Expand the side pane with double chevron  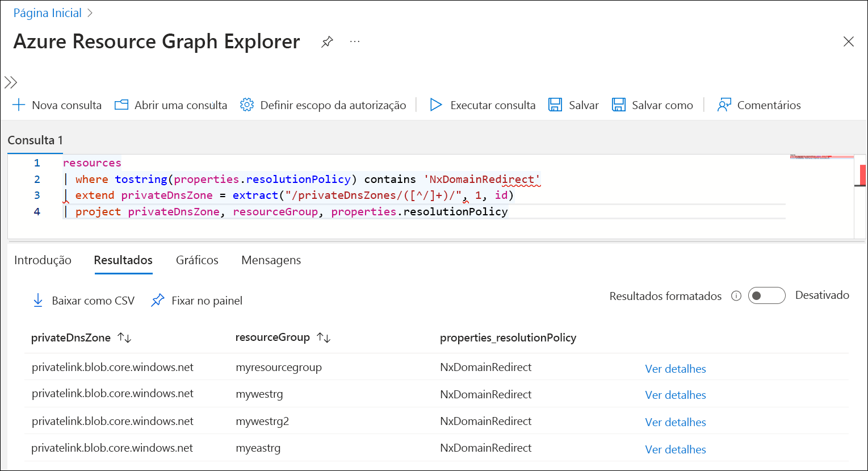click(x=11, y=83)
